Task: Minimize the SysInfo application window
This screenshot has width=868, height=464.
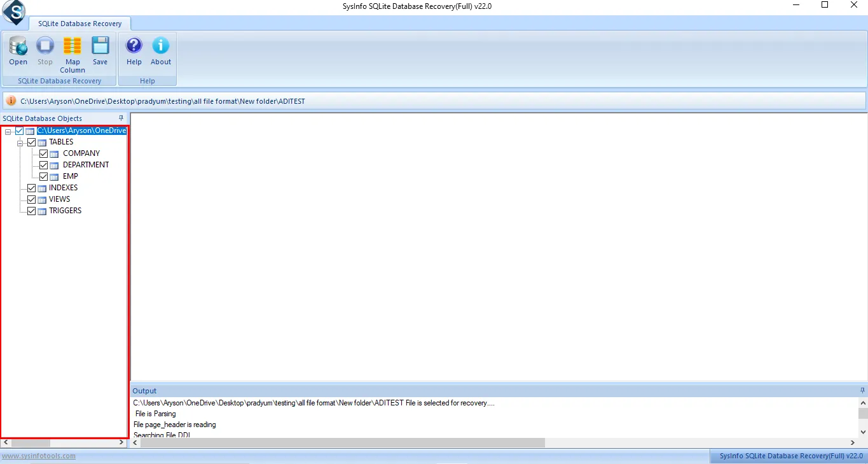Action: point(796,6)
